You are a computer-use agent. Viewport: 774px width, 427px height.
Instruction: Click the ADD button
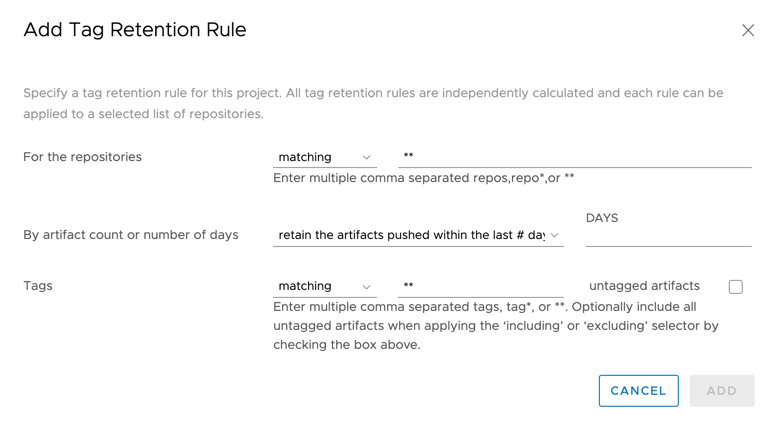click(x=721, y=391)
